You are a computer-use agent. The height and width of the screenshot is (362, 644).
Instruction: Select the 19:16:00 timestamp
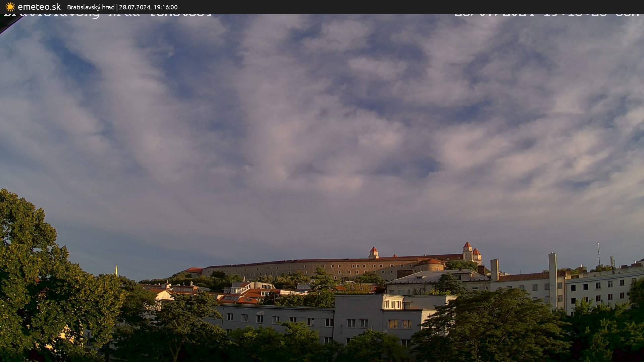click(x=166, y=7)
